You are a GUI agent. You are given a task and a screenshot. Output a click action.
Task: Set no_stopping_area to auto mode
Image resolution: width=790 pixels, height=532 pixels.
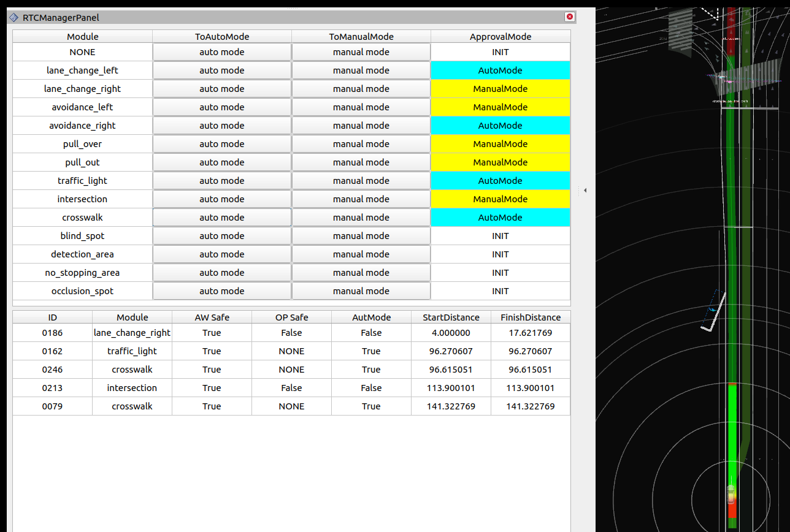222,272
